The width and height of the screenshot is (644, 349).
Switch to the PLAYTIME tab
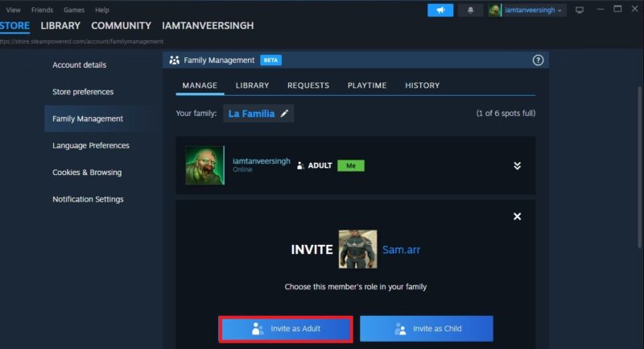click(x=367, y=85)
